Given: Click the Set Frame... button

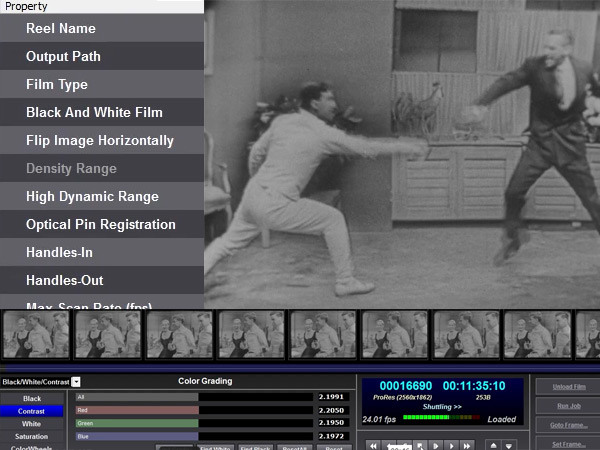Looking at the screenshot, I should tap(568, 444).
